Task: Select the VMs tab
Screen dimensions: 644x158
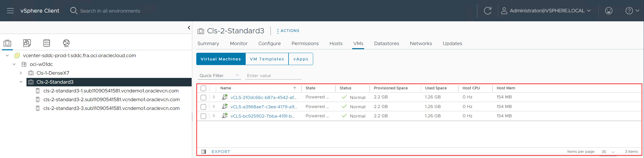Action: pyautogui.click(x=358, y=43)
